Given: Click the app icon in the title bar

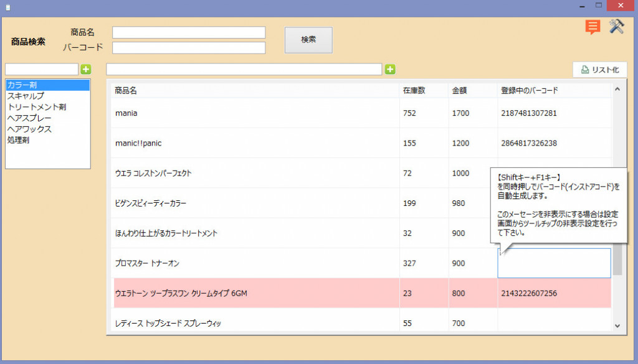Looking at the screenshot, I should pos(7,7).
